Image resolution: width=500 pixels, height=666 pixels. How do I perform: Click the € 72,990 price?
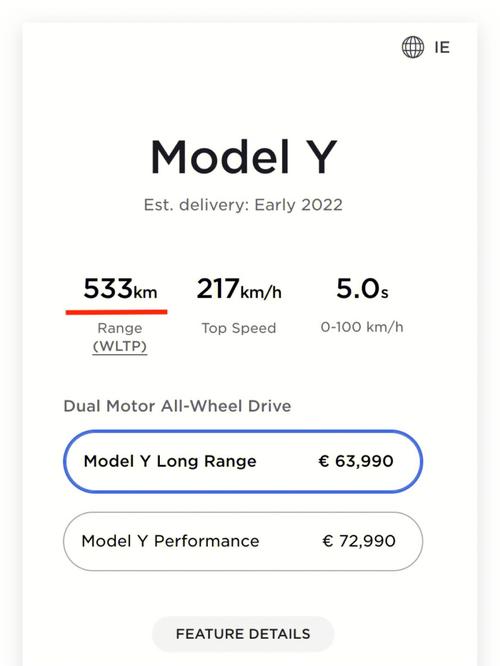click(359, 541)
